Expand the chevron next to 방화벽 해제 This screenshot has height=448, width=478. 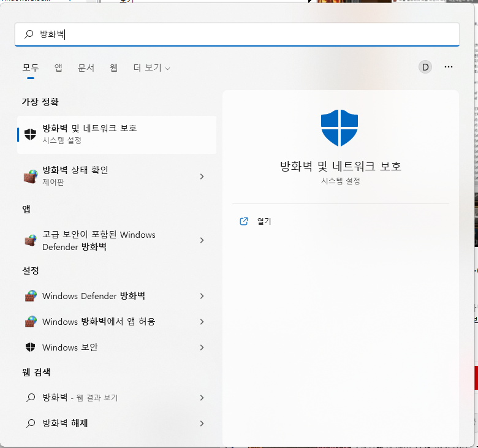coord(202,423)
